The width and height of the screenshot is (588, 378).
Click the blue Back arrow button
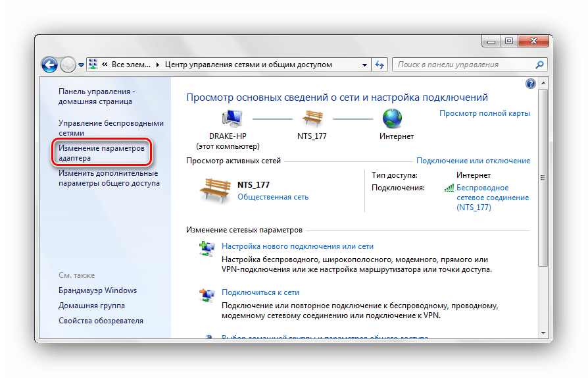[50, 65]
